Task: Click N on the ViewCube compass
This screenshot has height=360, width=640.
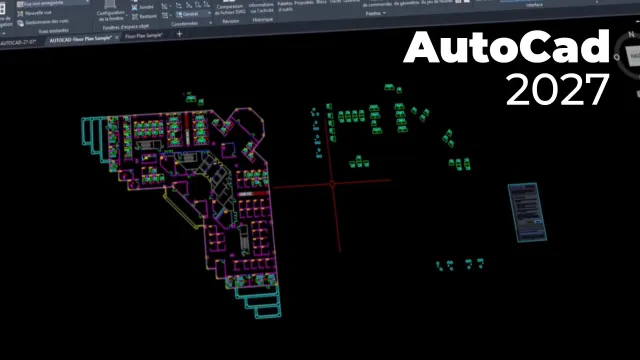Action: coord(631,35)
